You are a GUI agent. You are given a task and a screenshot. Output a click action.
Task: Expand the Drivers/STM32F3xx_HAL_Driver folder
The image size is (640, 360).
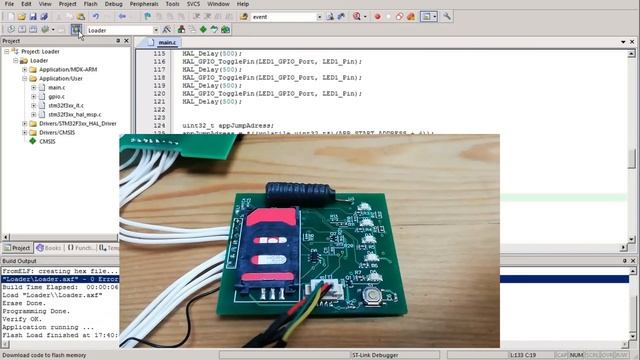tap(24, 123)
